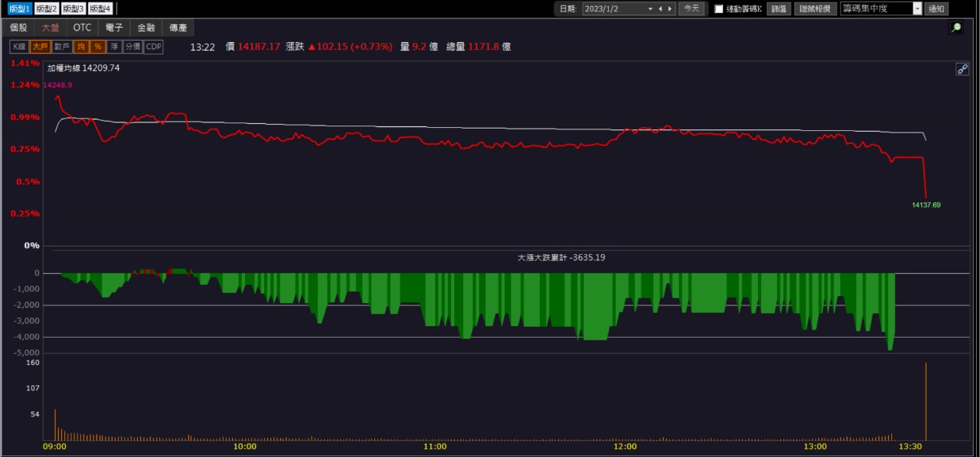Click the chain link icon on the chart
This screenshot has width=980, height=457.
click(962, 69)
